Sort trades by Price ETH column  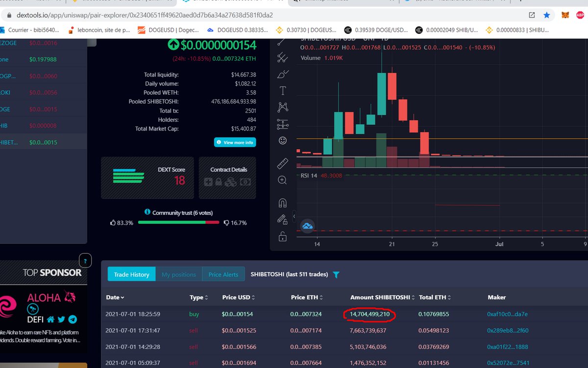click(307, 297)
